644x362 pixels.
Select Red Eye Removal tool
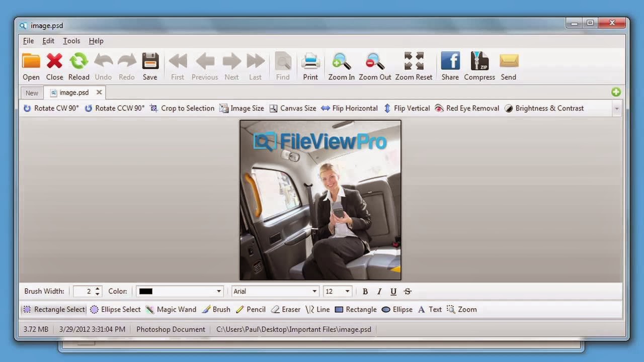pyautogui.click(x=466, y=108)
